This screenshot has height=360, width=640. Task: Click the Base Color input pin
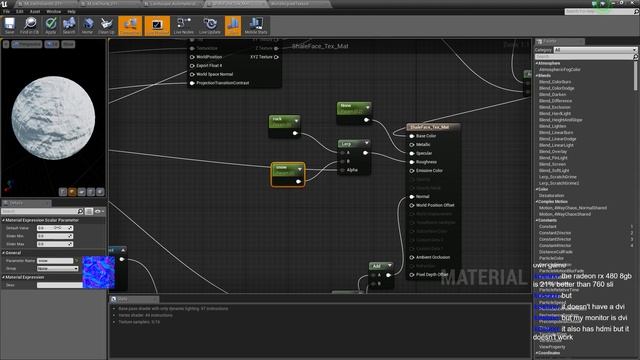pos(412,136)
